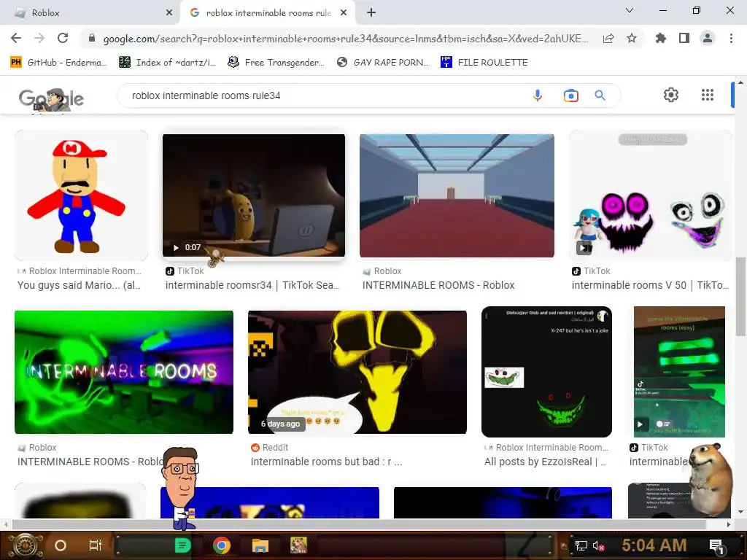Open interminable rooms V 50 TikTok thumbnail
Image resolution: width=747 pixels, height=560 pixels.
(x=650, y=195)
